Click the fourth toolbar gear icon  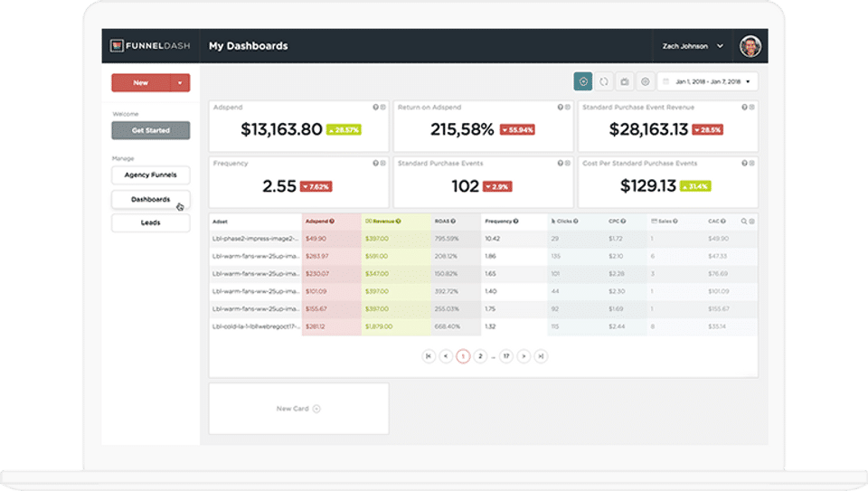(645, 81)
